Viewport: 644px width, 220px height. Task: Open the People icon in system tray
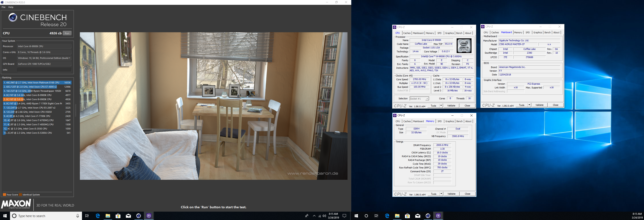(307, 216)
